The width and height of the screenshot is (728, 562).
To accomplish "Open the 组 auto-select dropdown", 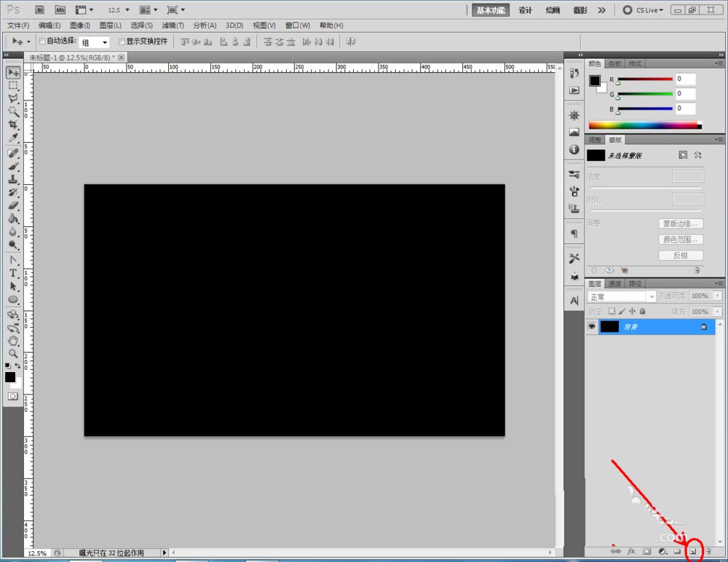I will pyautogui.click(x=94, y=42).
